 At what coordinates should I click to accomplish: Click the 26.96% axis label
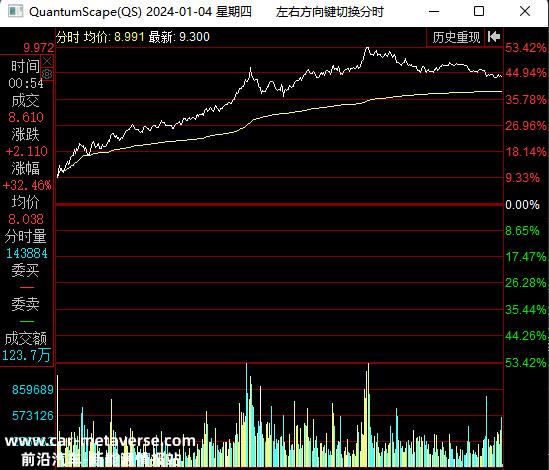pos(526,125)
